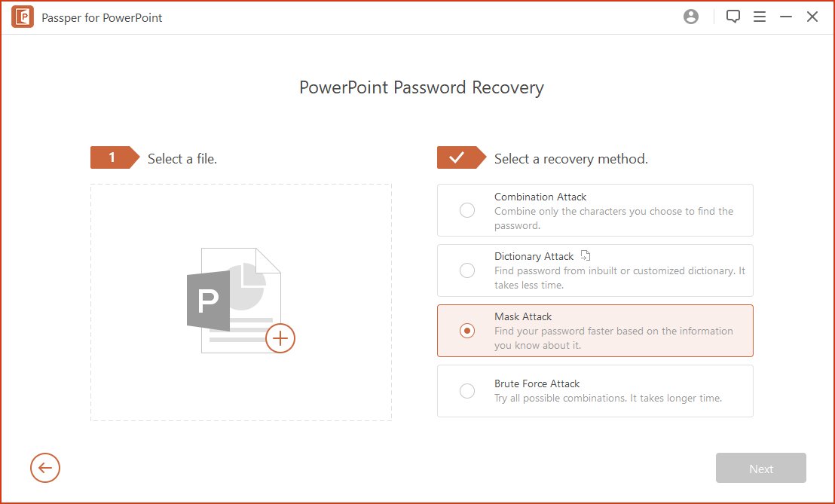Pick the Brute Force Attack radio button
835x504 pixels.
(467, 391)
